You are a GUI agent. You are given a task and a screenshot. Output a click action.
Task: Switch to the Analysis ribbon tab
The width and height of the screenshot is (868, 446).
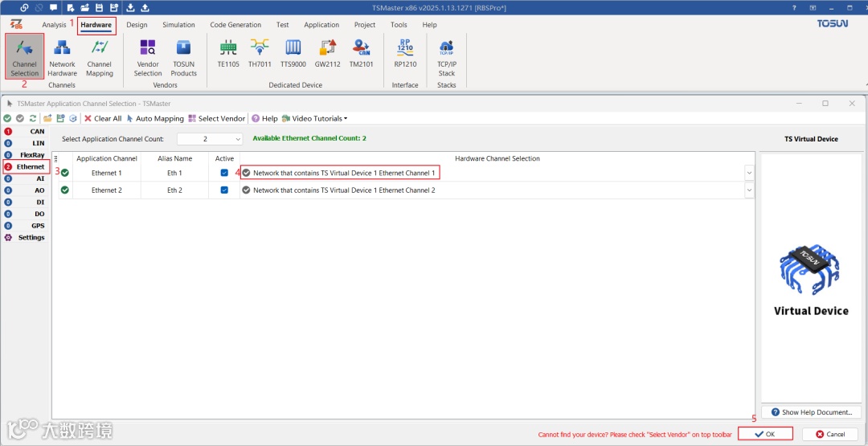tap(54, 25)
